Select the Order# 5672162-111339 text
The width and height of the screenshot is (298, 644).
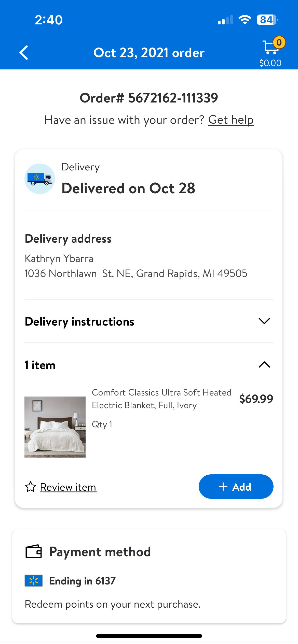149,98
